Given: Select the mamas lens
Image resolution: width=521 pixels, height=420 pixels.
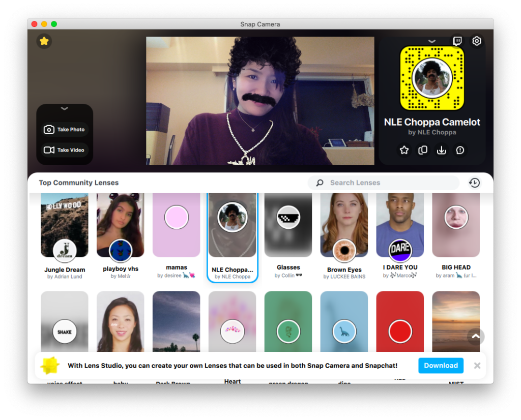Looking at the screenshot, I should pos(176,236).
